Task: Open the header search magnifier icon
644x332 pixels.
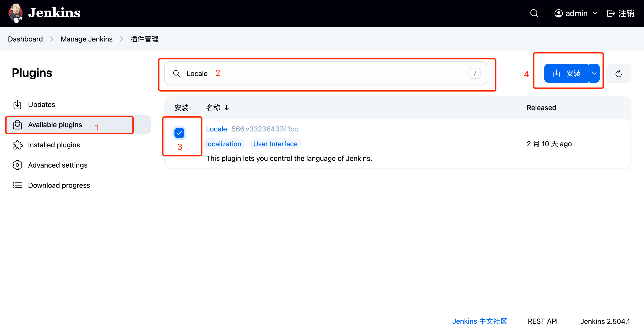Action: [x=534, y=13]
